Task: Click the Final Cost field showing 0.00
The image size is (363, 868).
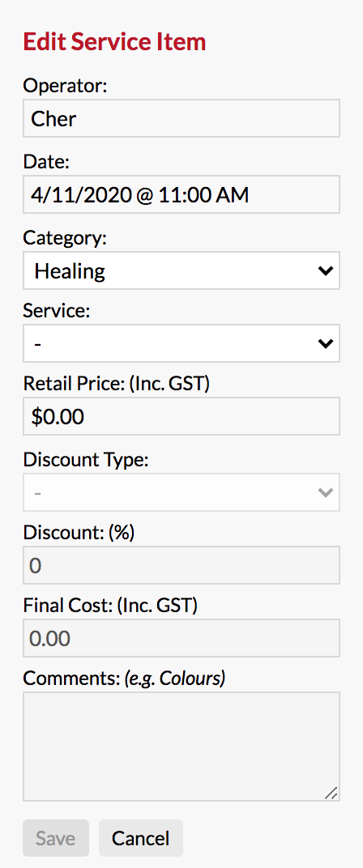Action: (x=181, y=638)
